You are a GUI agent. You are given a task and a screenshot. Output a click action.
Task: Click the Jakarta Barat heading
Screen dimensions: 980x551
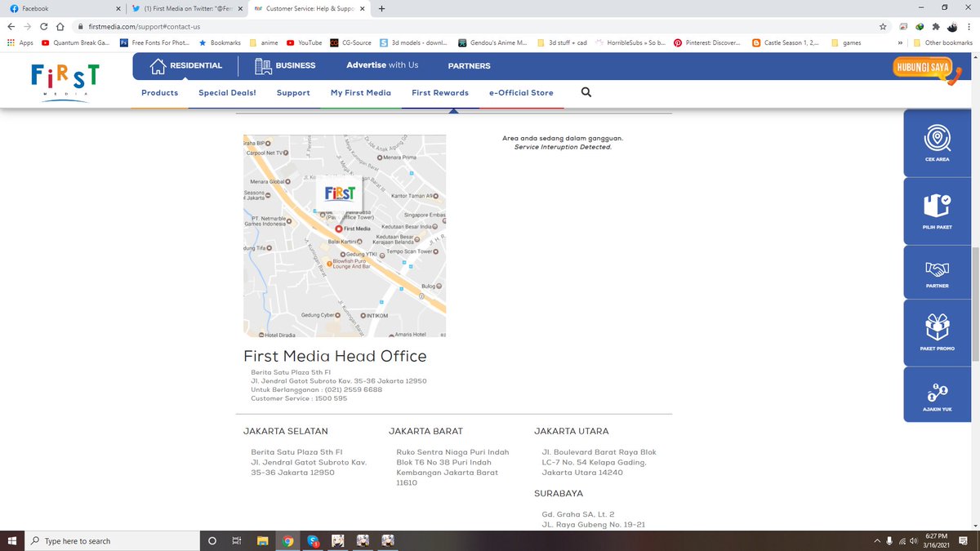tap(425, 431)
